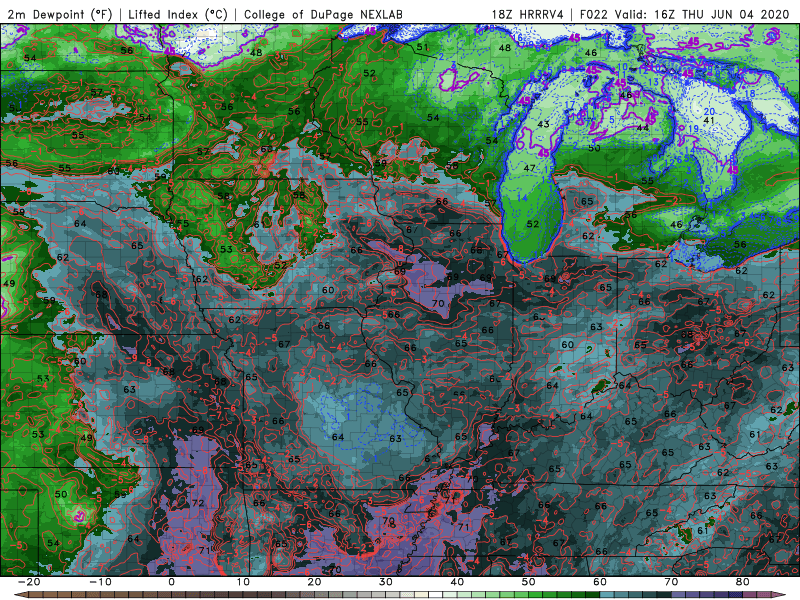This screenshot has width=800, height=600.
Task: Click the 80 tick label on the color bar
Action: pos(743,582)
